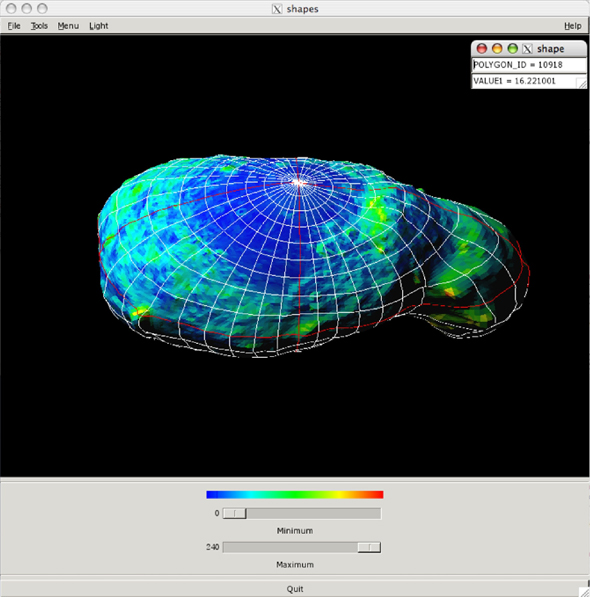Viewport: 590px width, 597px height.
Task: Open the Tools menu
Action: click(39, 26)
